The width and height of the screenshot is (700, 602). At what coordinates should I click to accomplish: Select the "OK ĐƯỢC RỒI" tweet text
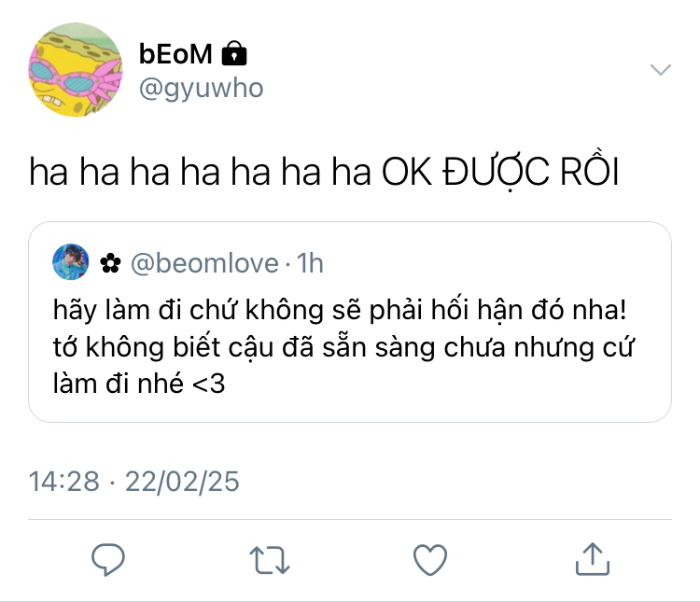tap(500, 172)
